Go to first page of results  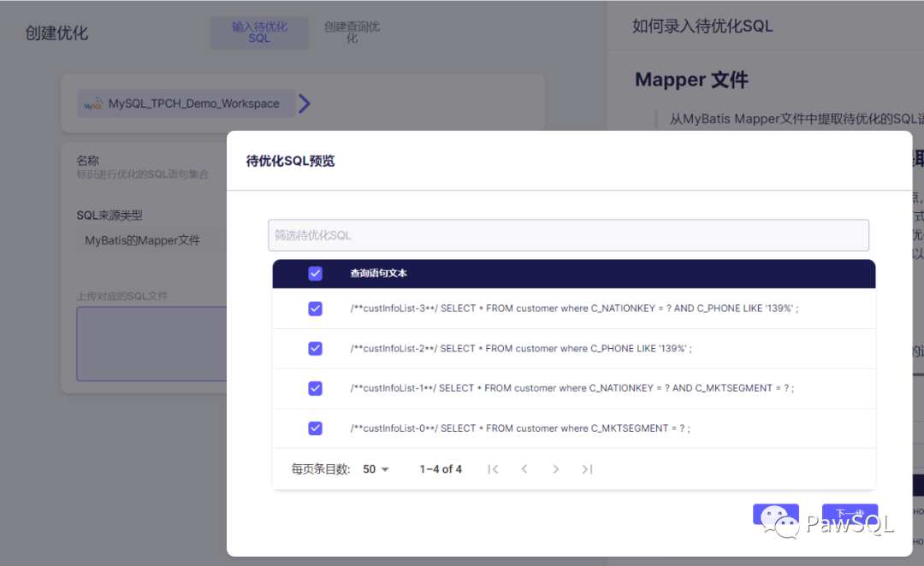click(493, 469)
